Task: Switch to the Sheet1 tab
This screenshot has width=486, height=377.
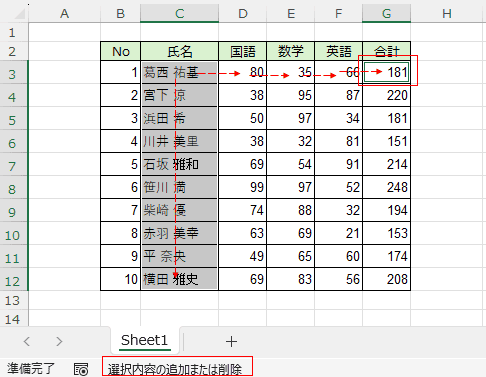Action: 144,340
